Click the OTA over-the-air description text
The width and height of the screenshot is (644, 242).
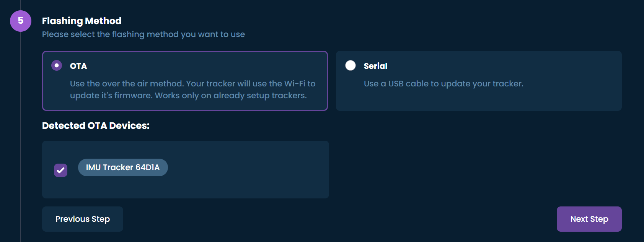pyautogui.click(x=192, y=89)
